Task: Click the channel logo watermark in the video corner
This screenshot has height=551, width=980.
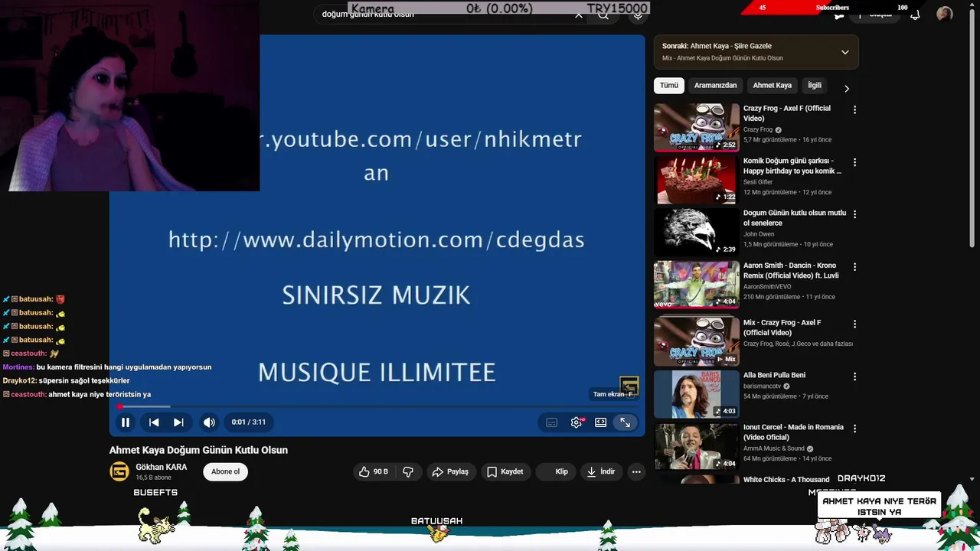Action: tap(629, 384)
